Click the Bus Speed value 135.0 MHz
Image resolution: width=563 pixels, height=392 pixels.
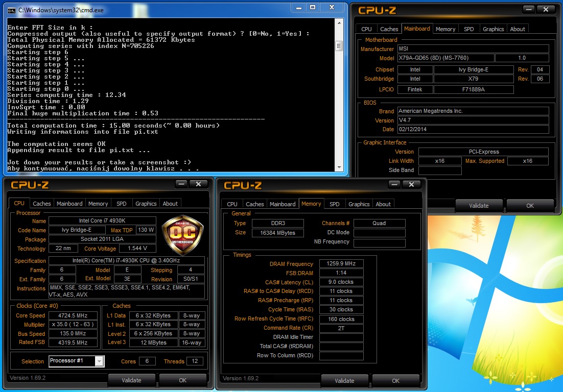click(73, 333)
